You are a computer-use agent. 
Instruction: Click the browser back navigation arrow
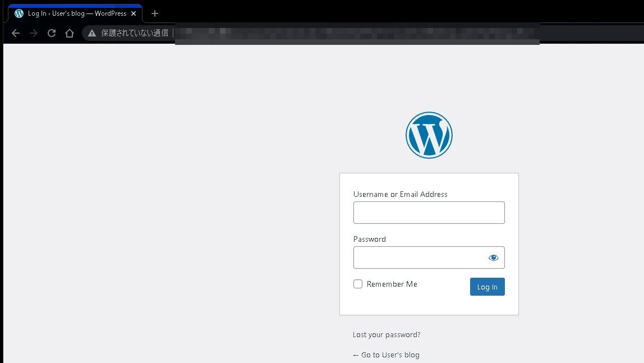click(x=15, y=33)
